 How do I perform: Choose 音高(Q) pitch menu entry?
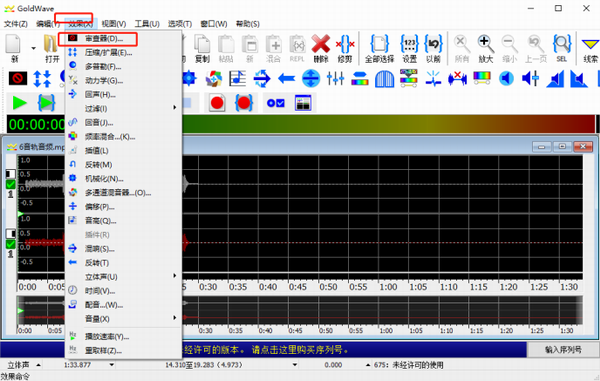123,221
